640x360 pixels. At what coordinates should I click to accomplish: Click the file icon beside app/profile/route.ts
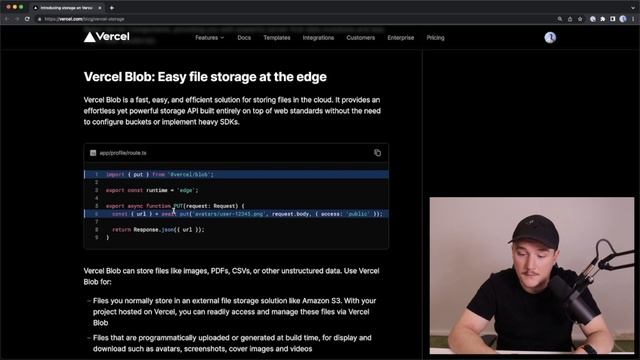[93, 153]
